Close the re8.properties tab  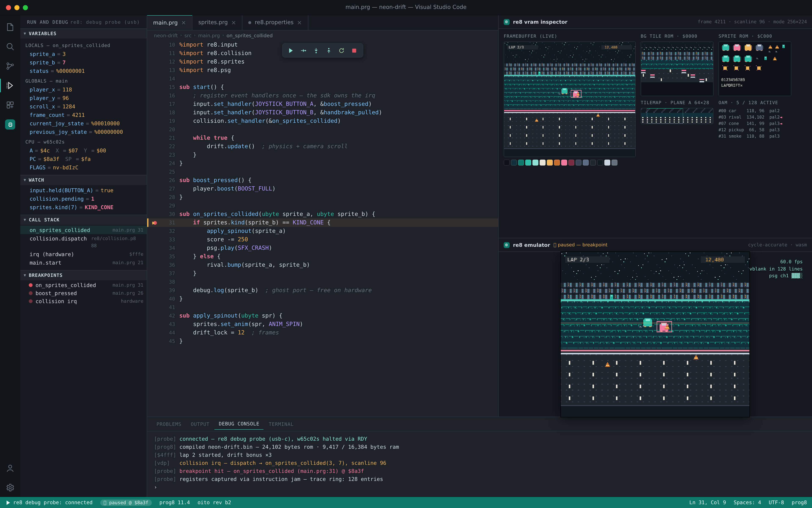(299, 22)
